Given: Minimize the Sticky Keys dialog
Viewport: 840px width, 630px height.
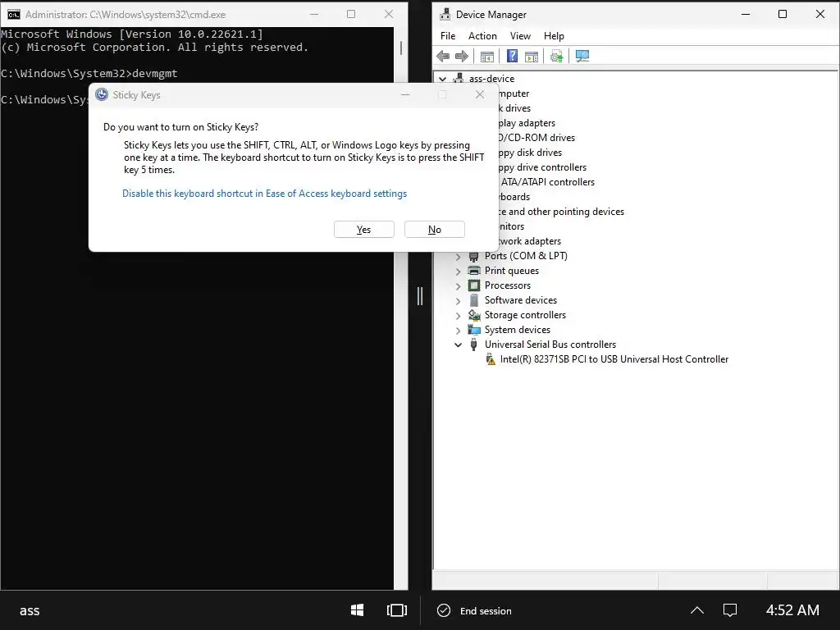Looking at the screenshot, I should pyautogui.click(x=405, y=94).
